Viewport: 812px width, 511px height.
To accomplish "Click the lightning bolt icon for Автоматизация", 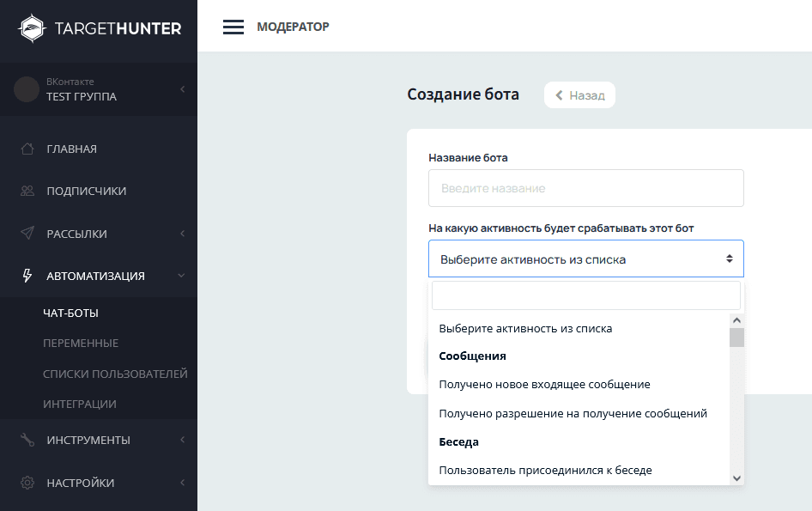I will pyautogui.click(x=27, y=276).
